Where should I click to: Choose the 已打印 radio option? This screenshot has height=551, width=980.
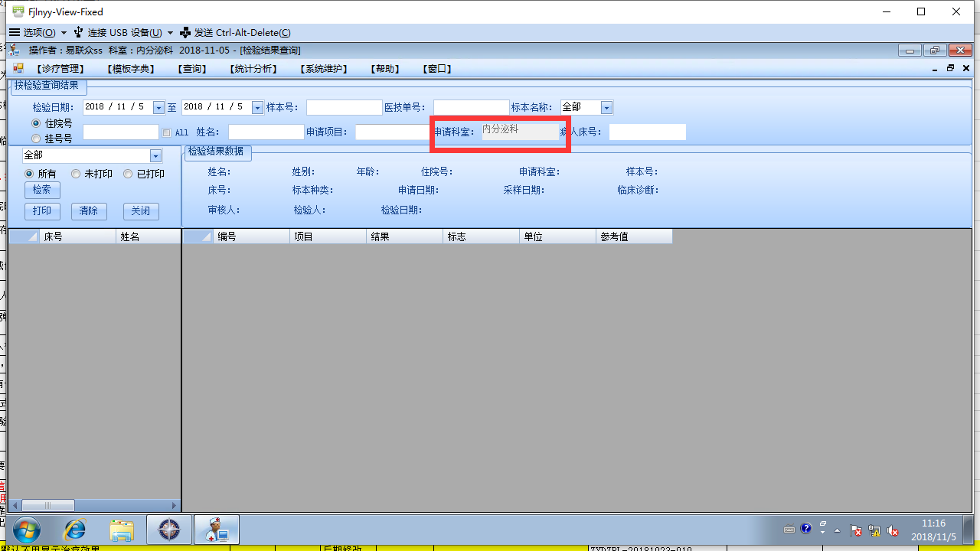pos(128,174)
